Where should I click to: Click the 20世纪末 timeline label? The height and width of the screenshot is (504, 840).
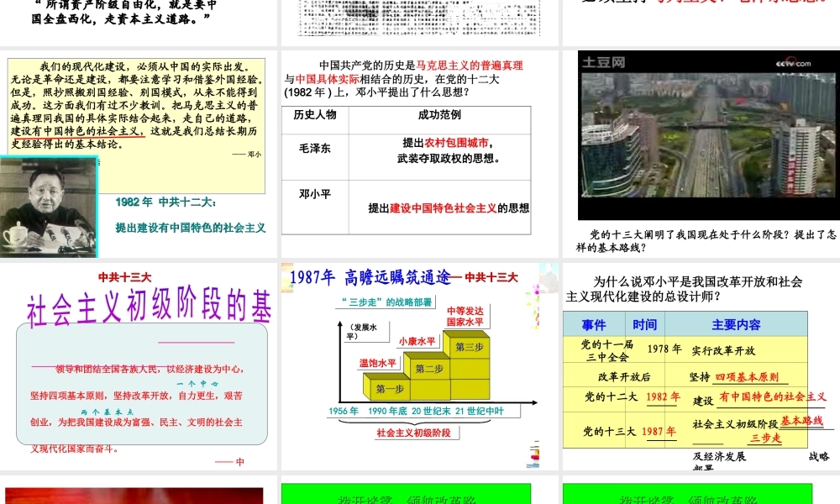click(x=431, y=411)
